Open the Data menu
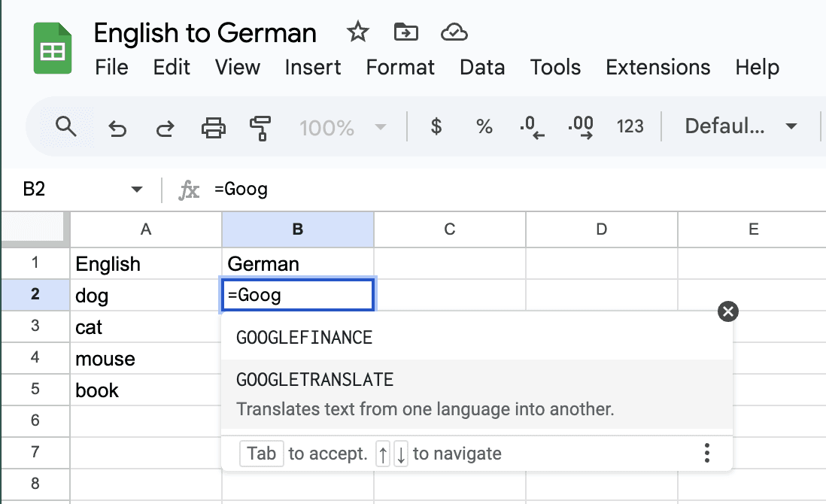This screenshot has height=504, width=826. click(482, 67)
